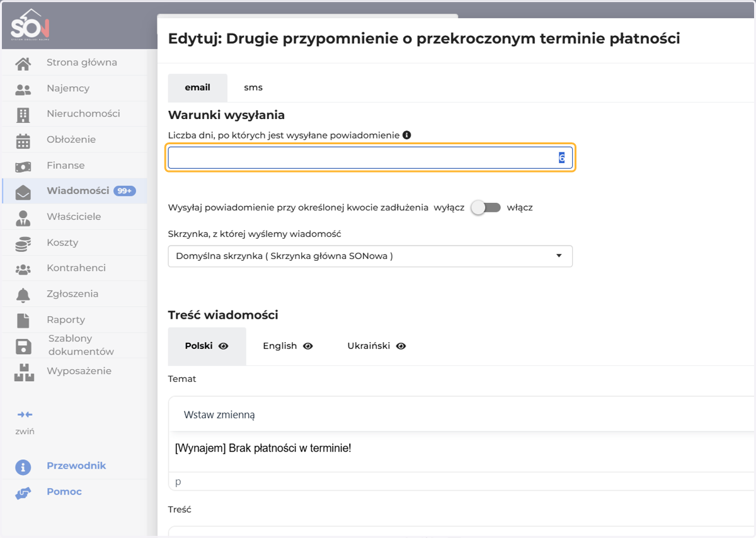Screen dimensions: 756x538
Task: Click the Obłożenie calendar icon
Action: (23, 140)
